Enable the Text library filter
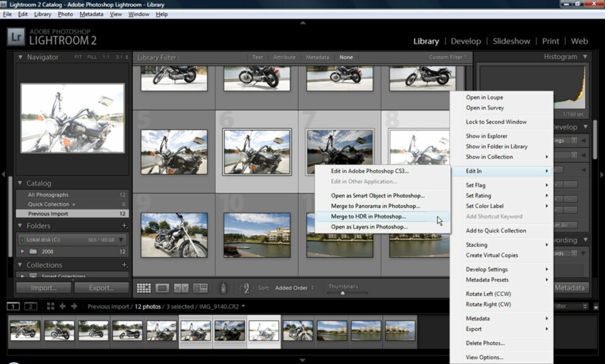The height and width of the screenshot is (364, 605). 257,57
